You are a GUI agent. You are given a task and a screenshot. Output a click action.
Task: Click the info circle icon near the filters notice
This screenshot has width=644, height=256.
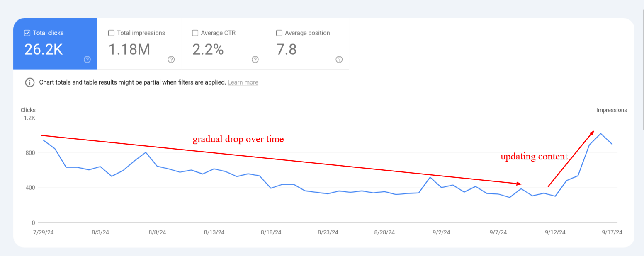pos(29,82)
